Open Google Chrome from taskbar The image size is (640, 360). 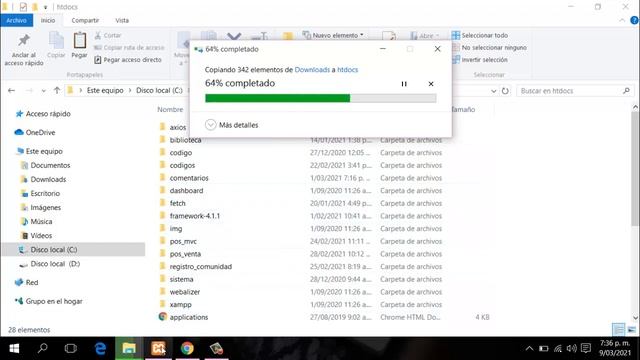(187, 348)
